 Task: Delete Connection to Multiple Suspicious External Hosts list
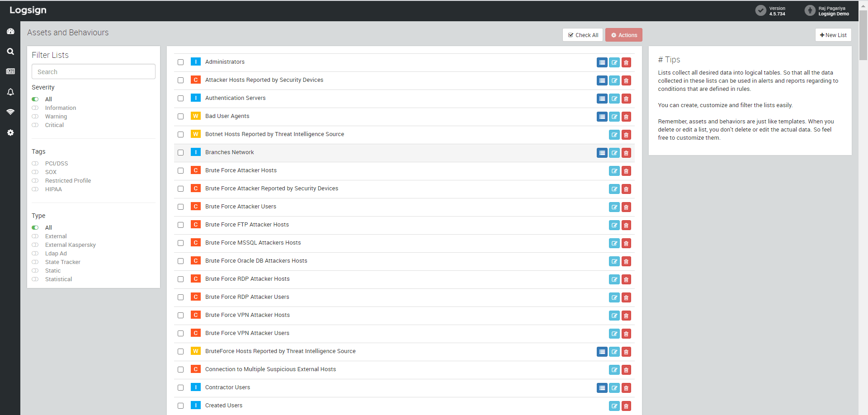click(626, 370)
